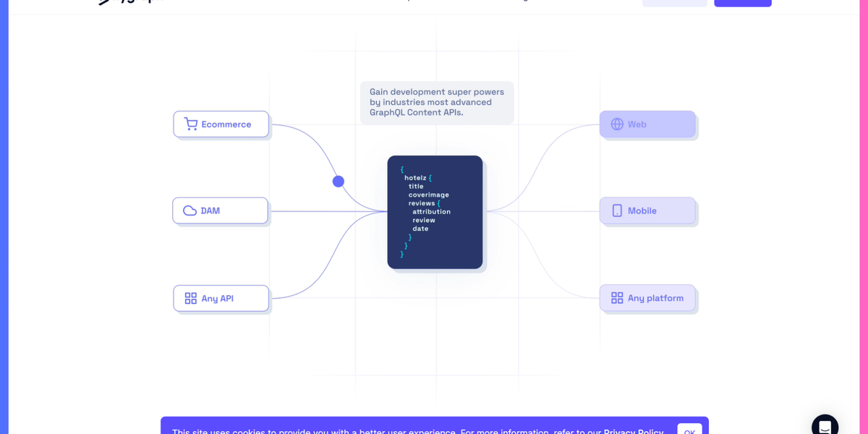Click the shopping cart icon on Ecommerce card

pyautogui.click(x=191, y=124)
